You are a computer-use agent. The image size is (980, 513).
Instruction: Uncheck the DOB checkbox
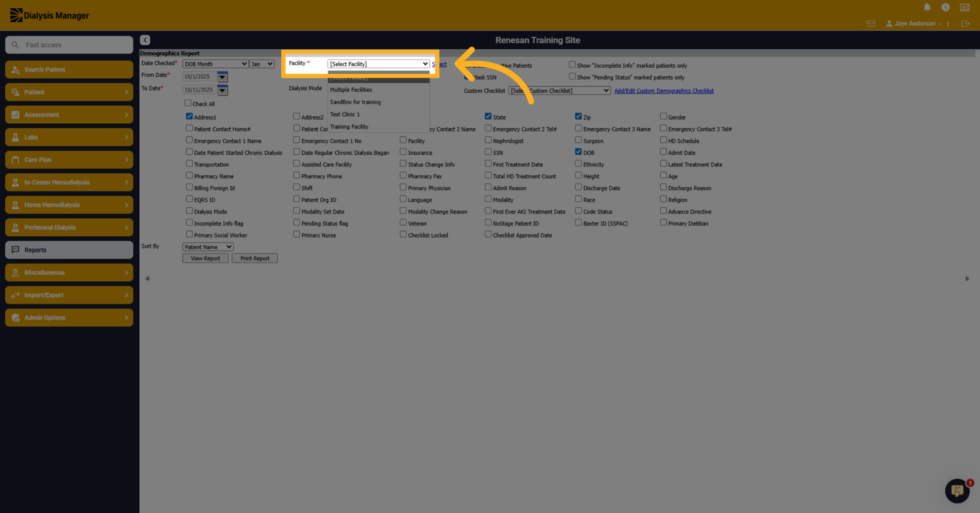[x=578, y=152]
